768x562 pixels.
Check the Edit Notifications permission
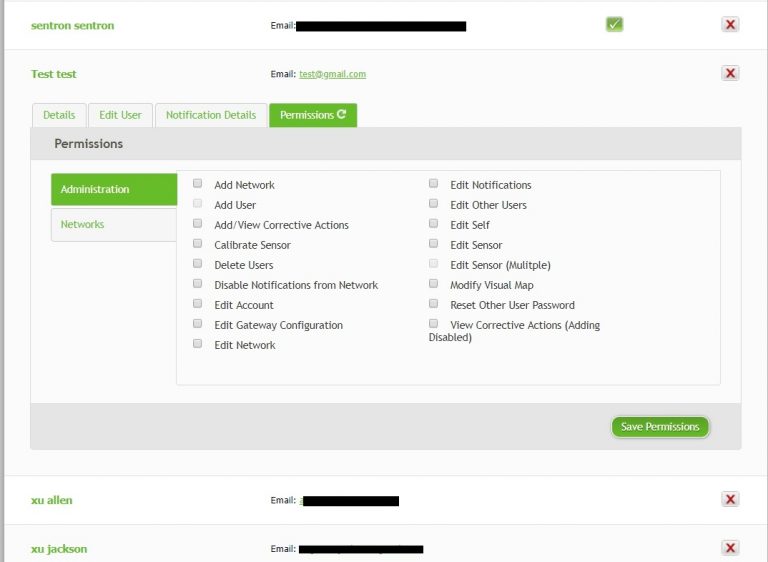pyautogui.click(x=434, y=184)
